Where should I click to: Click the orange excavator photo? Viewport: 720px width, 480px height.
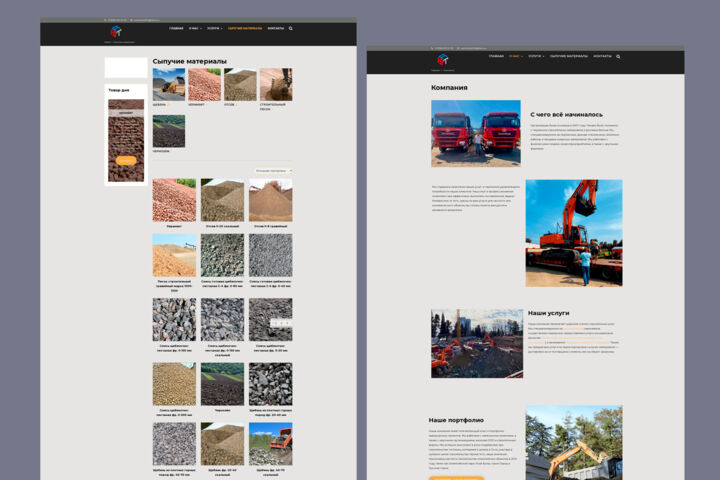[574, 233]
